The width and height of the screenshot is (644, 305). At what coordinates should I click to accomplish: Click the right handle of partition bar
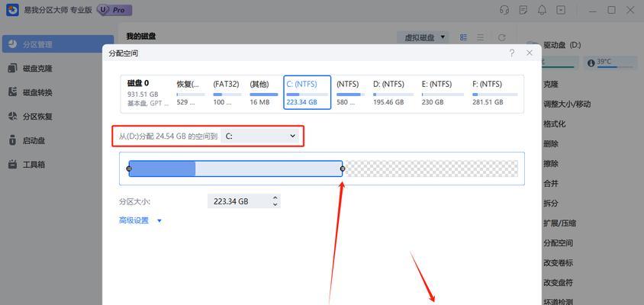pos(343,169)
